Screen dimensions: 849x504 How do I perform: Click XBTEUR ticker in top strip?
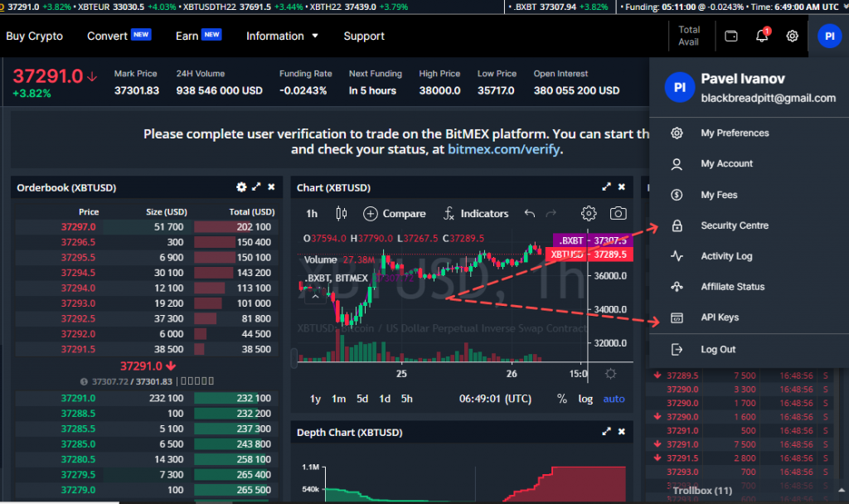pyautogui.click(x=127, y=7)
